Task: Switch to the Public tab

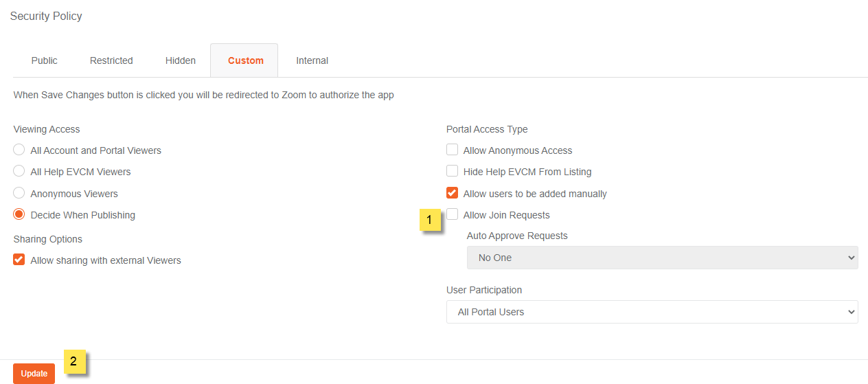Action: click(x=44, y=60)
